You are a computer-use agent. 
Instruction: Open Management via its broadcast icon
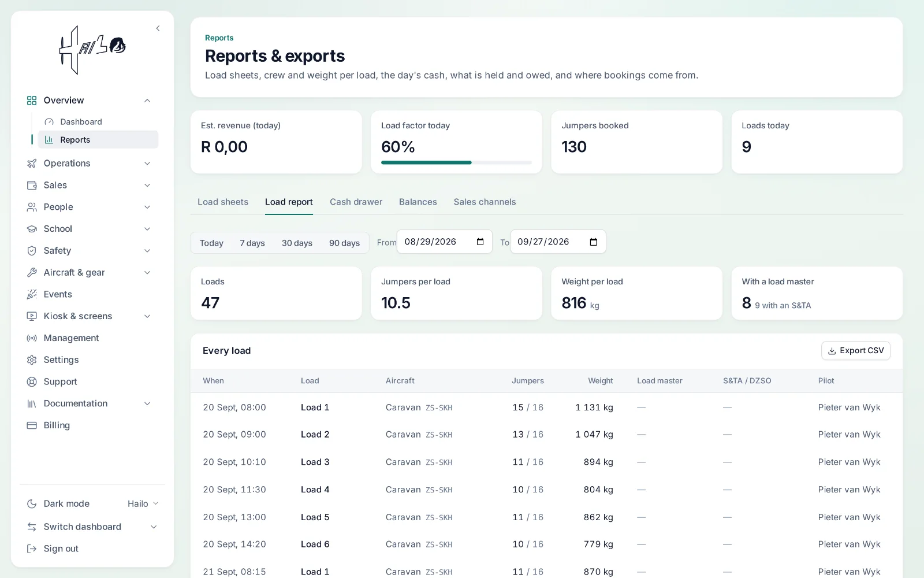(x=32, y=338)
